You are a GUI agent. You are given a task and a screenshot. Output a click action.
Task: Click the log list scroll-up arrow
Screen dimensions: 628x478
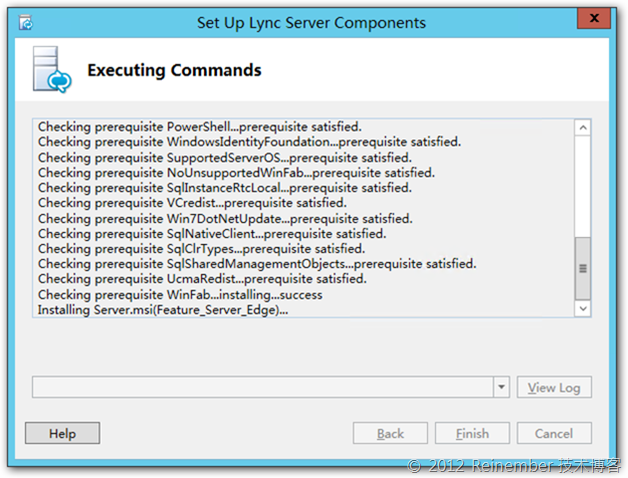(583, 128)
